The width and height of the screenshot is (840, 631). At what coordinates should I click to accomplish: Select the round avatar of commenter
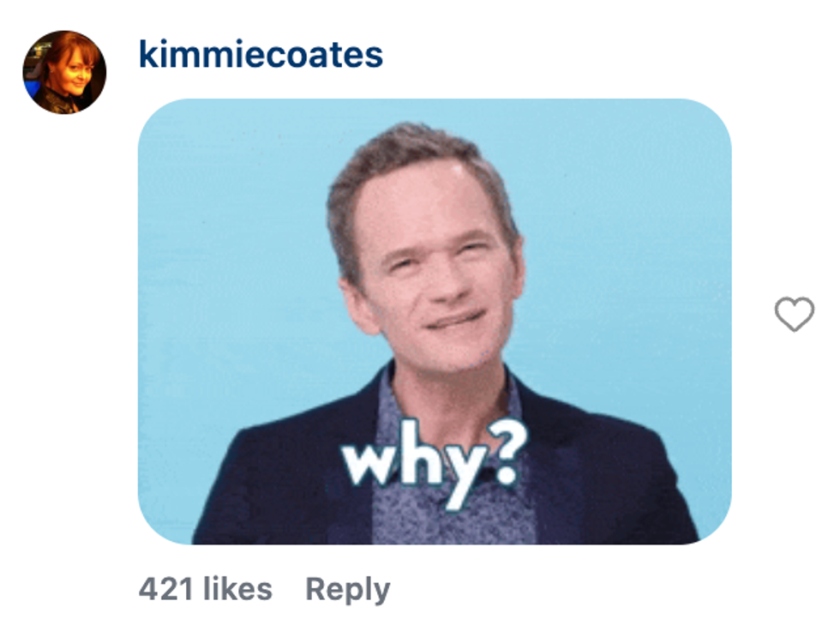[x=64, y=72]
